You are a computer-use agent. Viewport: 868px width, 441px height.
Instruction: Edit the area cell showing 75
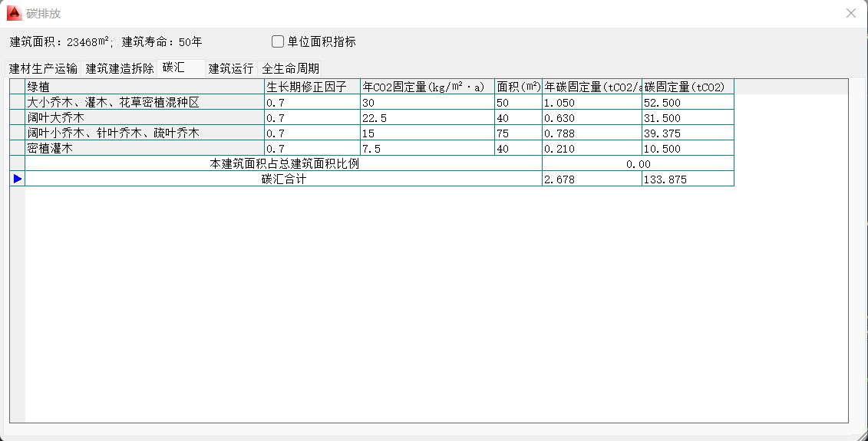pyautogui.click(x=518, y=133)
